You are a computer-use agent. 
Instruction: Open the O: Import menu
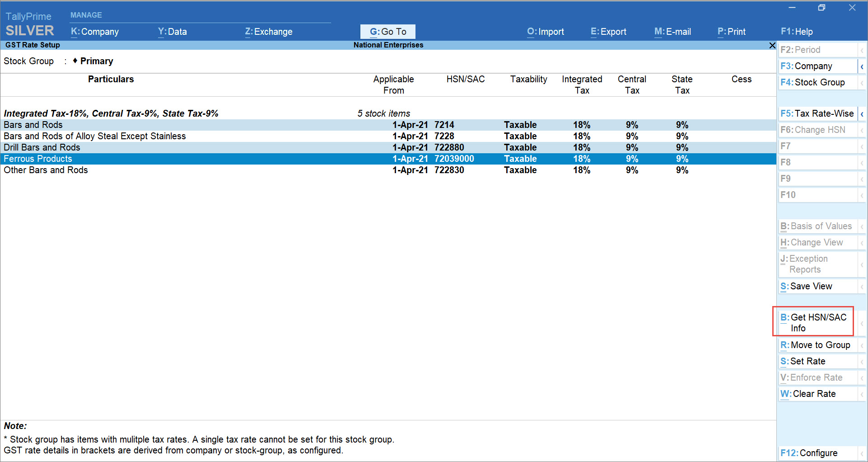[546, 32]
